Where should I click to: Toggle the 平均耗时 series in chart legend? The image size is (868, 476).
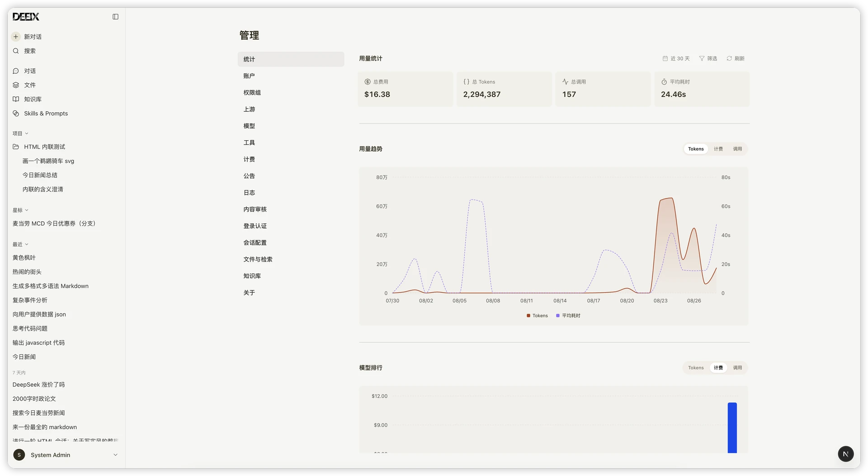click(x=568, y=316)
